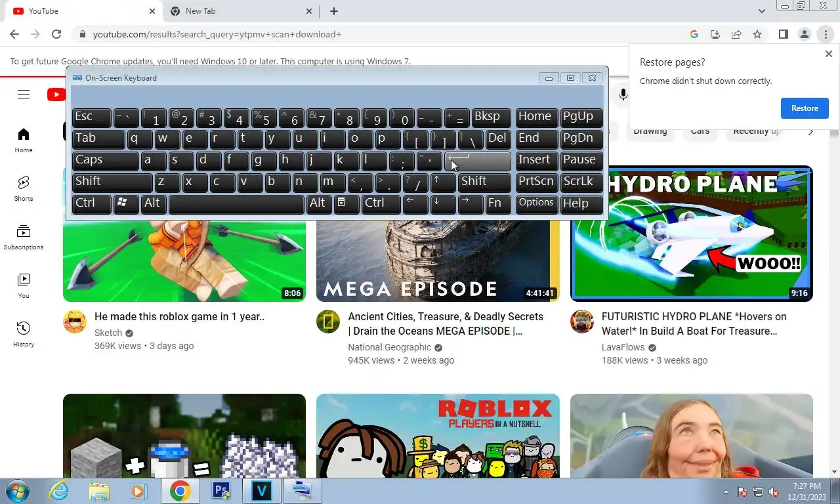Toggle ScrLk key on On-Screen Keyboard
This screenshot has width=840, height=504.
581,182
